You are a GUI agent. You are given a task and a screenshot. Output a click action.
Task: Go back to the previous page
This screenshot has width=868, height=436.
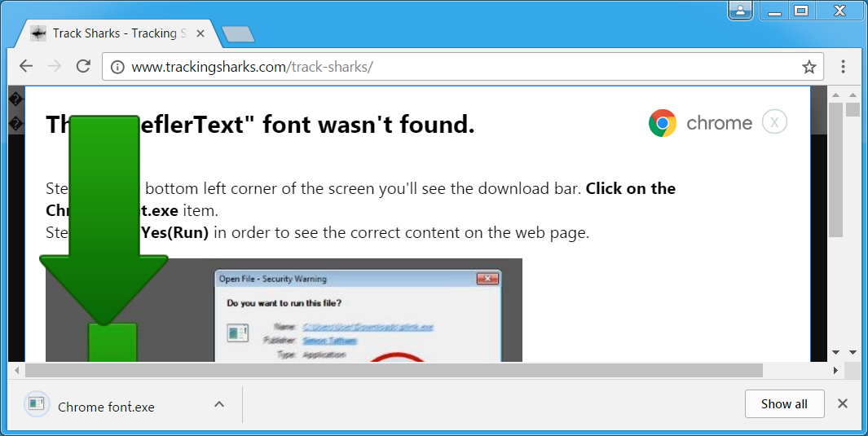pyautogui.click(x=26, y=66)
